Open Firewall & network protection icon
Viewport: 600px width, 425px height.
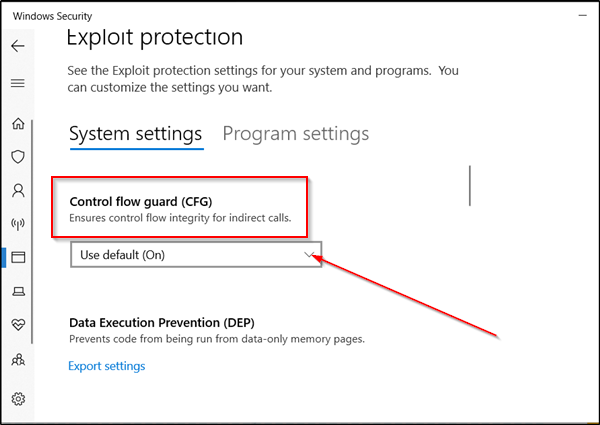(x=18, y=224)
